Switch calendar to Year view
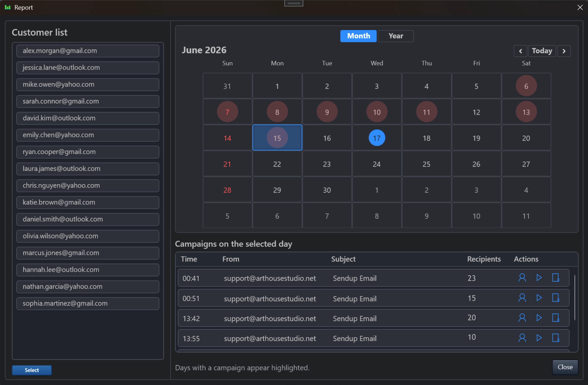Screen dimensions: 588x385 pos(396,36)
